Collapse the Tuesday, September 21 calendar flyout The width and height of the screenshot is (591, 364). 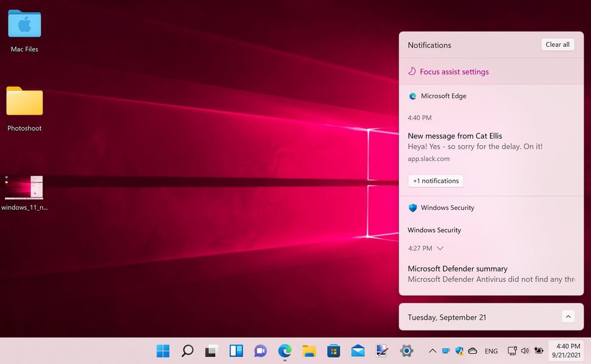point(568,316)
